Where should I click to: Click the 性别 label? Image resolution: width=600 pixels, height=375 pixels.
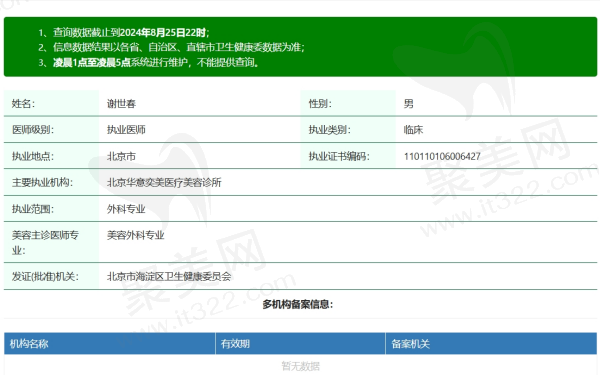[x=320, y=104]
